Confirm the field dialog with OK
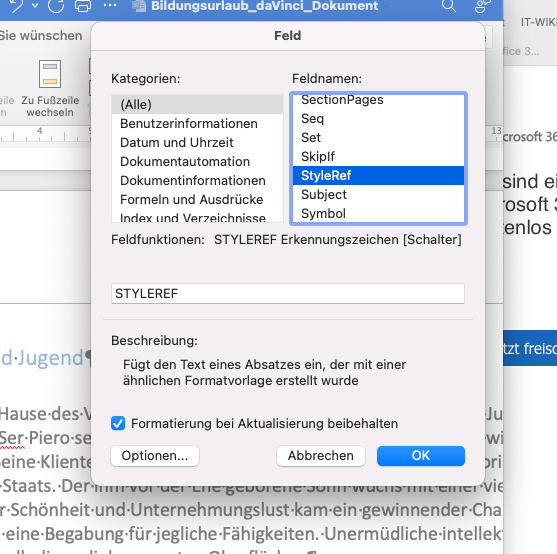This screenshot has width=557, height=554. click(421, 456)
